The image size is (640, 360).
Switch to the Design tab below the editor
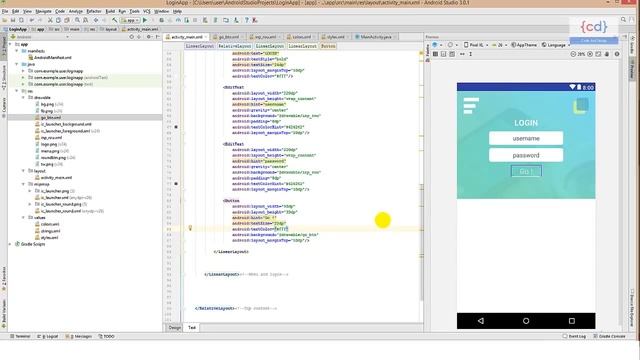[175, 327]
